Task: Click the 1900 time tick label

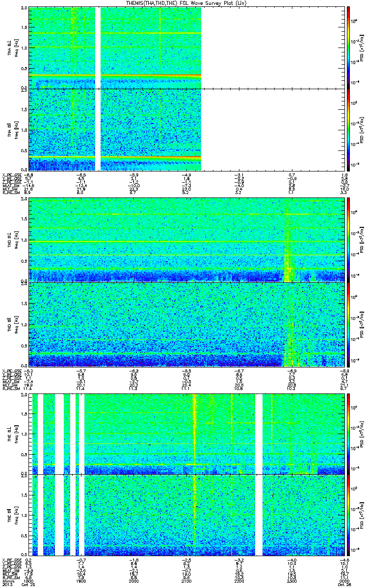Action: 81,582
